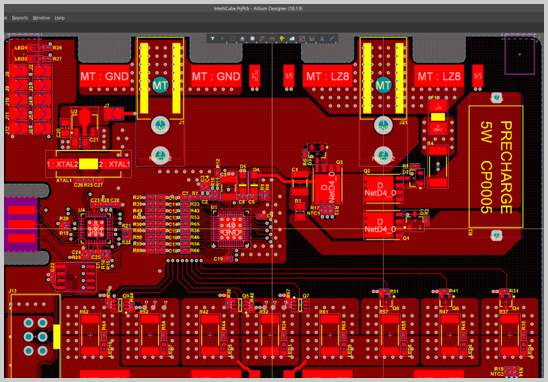The height and width of the screenshot is (382, 548).
Task: Click the '2 : XTAL1' crystal pad
Action: click(x=114, y=164)
